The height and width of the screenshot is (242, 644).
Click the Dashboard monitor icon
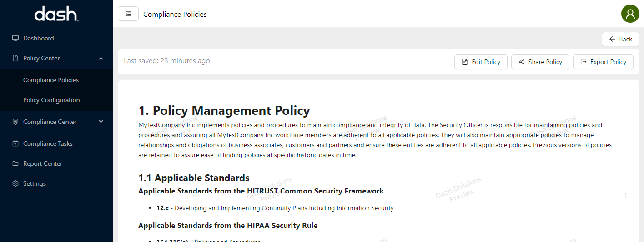click(x=15, y=38)
